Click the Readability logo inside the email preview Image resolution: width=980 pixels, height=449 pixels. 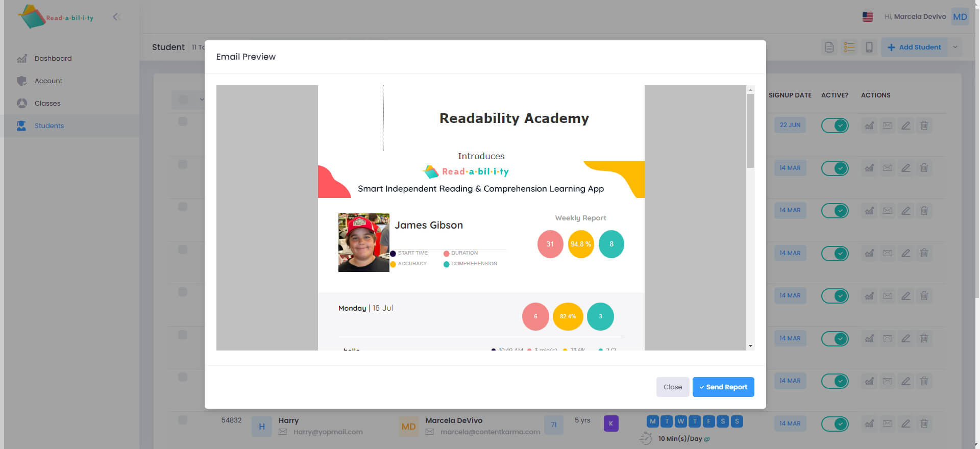(466, 171)
